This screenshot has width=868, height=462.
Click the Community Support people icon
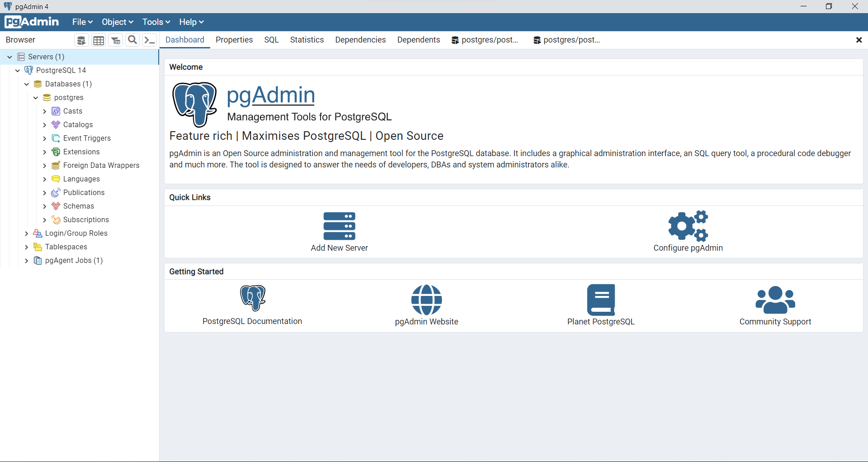pyautogui.click(x=775, y=300)
